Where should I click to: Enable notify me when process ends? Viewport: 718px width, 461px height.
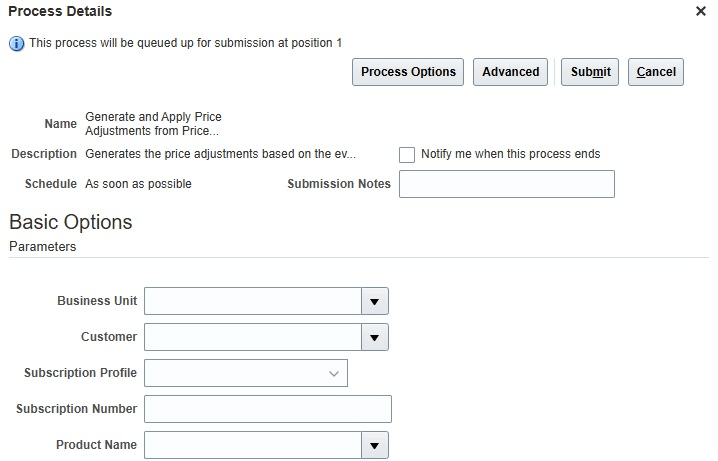(x=407, y=155)
